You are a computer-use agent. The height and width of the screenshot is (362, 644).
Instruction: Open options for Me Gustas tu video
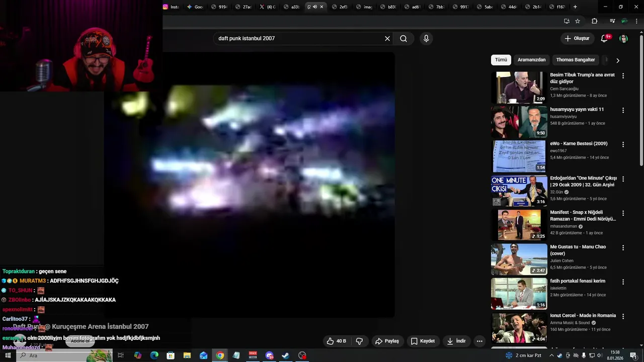623,247
